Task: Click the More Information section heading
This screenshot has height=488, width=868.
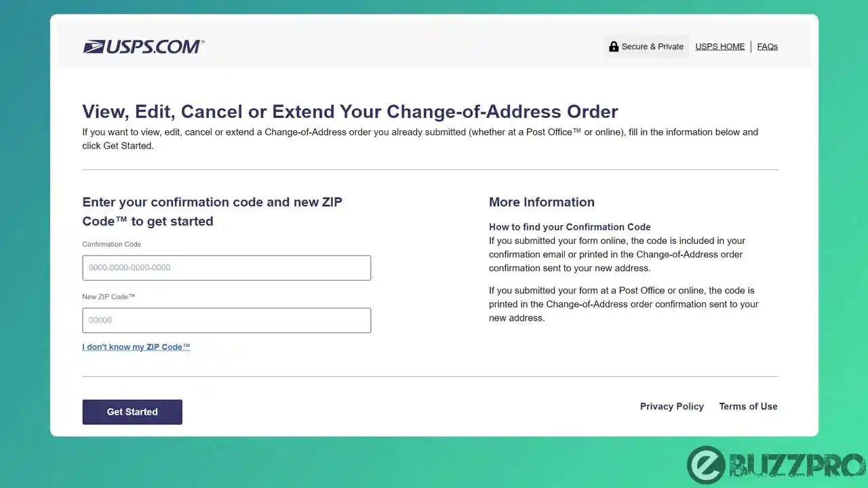Action: 541,201
